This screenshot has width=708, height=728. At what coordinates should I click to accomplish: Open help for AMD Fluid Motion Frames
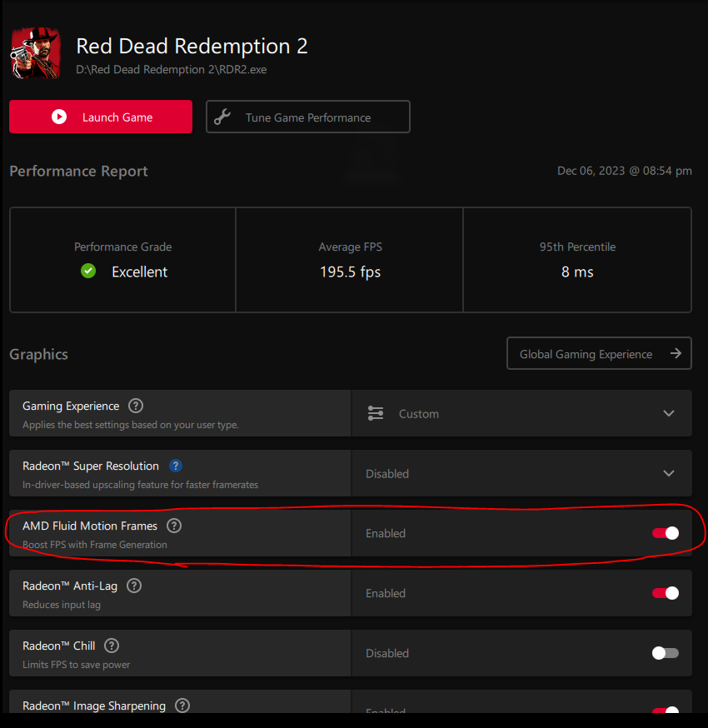click(x=174, y=526)
